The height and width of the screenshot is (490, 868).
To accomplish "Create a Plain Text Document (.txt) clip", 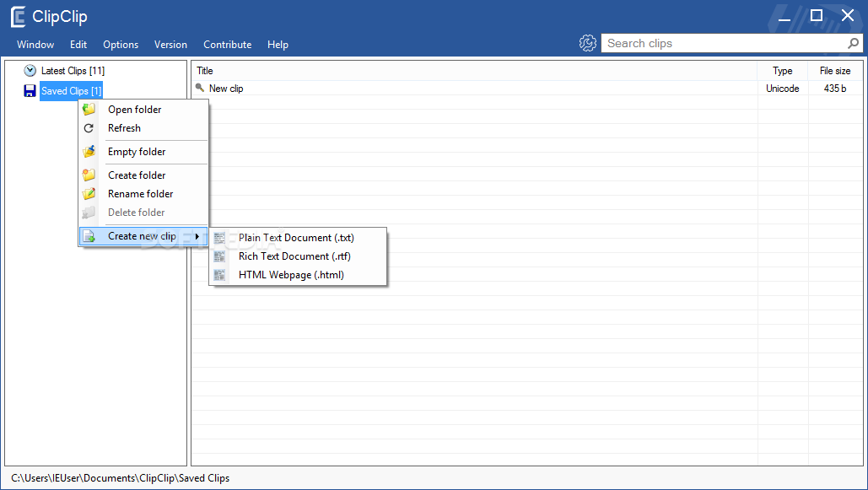I will 298,238.
